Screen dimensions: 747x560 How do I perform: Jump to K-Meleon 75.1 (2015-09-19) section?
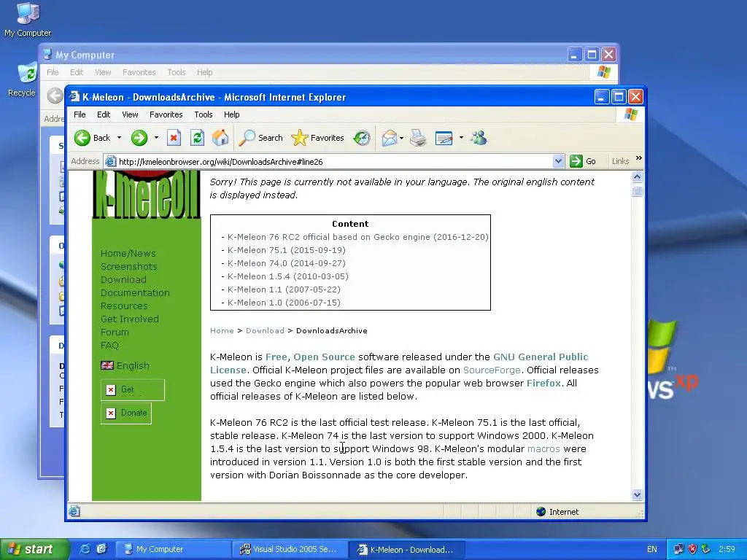pos(286,250)
